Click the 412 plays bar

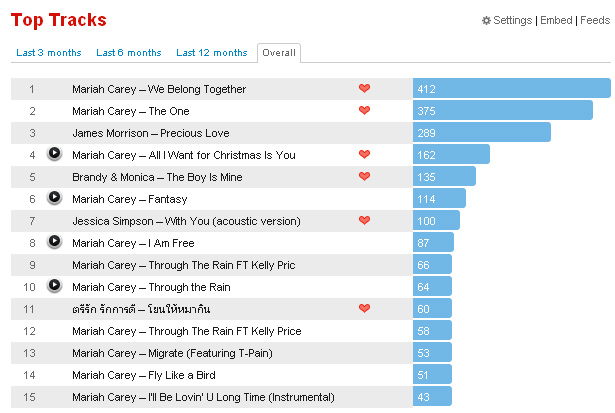(511, 88)
